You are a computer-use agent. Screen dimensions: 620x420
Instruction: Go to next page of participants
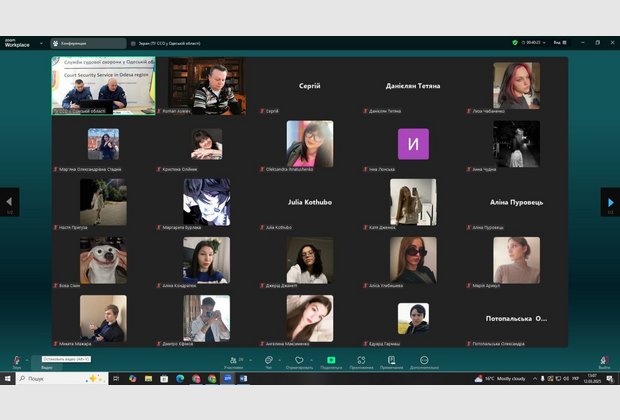point(609,201)
